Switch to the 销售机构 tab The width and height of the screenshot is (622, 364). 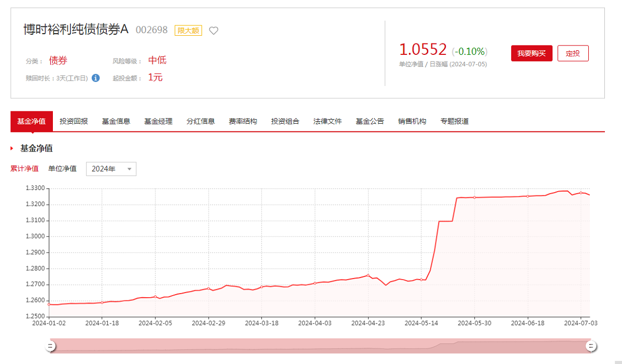point(412,121)
